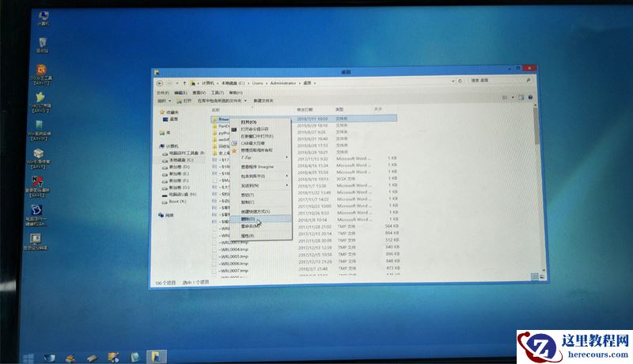This screenshot has width=633, height=364.
Task: Choose Delete (删除) in the context menu
Action: pos(260,218)
